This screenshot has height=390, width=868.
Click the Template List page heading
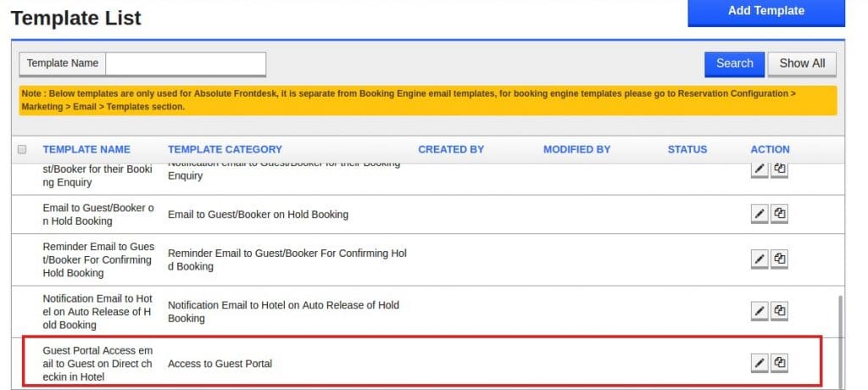(75, 18)
